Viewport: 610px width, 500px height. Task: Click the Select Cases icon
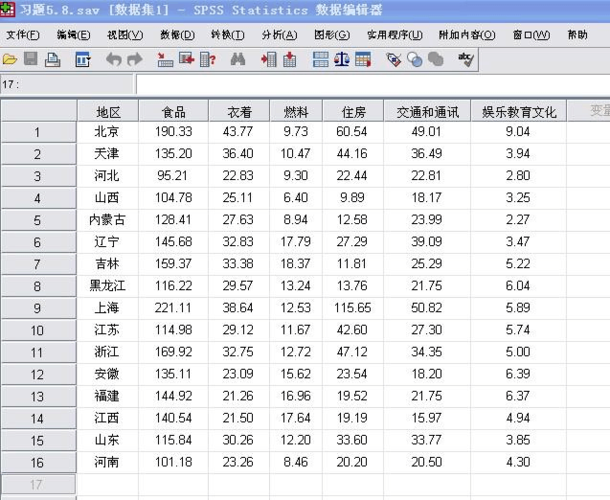[363, 60]
